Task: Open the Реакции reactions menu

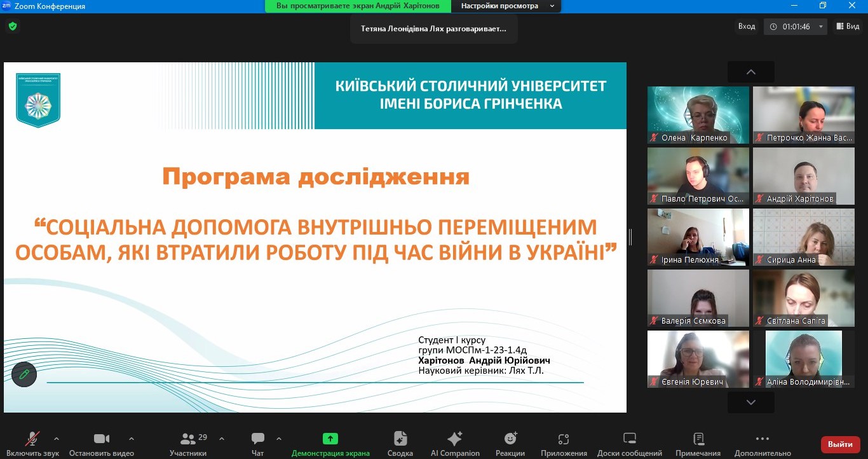Action: pyautogui.click(x=510, y=444)
